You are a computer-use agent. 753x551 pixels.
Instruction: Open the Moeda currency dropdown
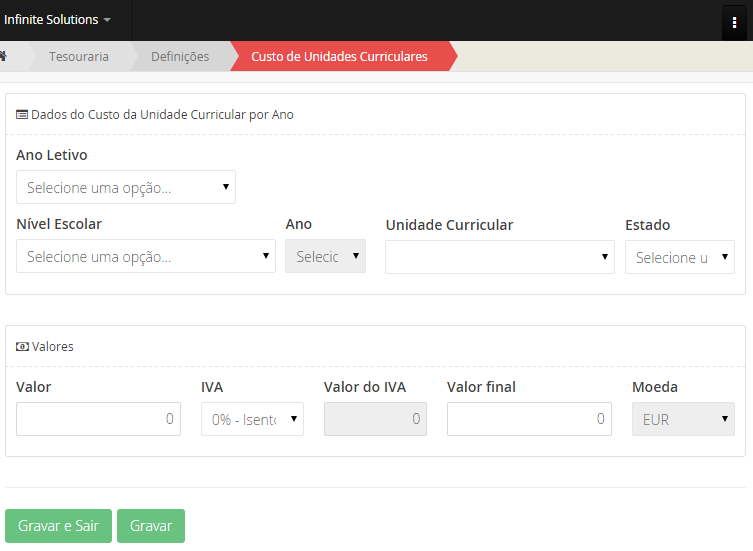(x=683, y=419)
